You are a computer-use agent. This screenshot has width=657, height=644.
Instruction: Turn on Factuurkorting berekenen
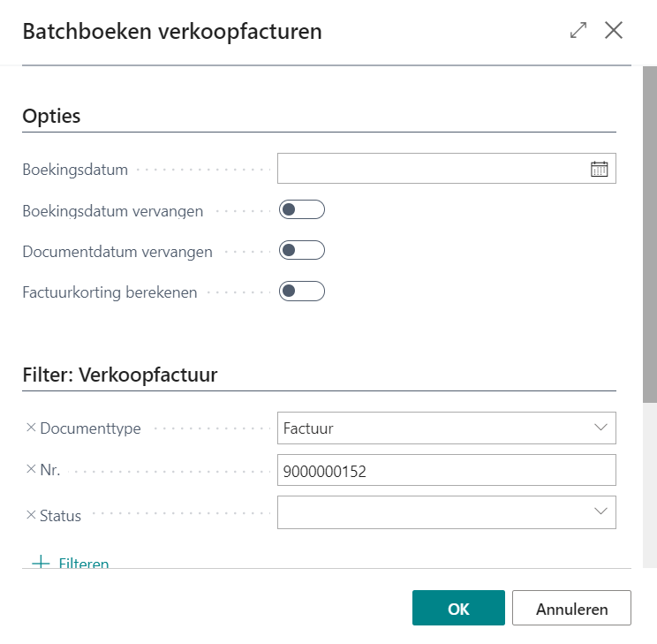(302, 292)
